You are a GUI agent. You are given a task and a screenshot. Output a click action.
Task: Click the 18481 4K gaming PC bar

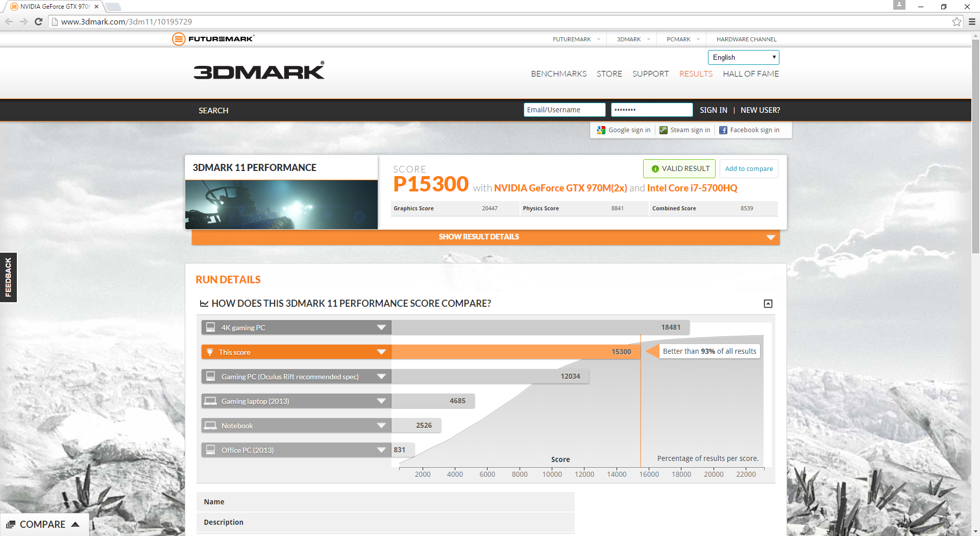point(541,327)
